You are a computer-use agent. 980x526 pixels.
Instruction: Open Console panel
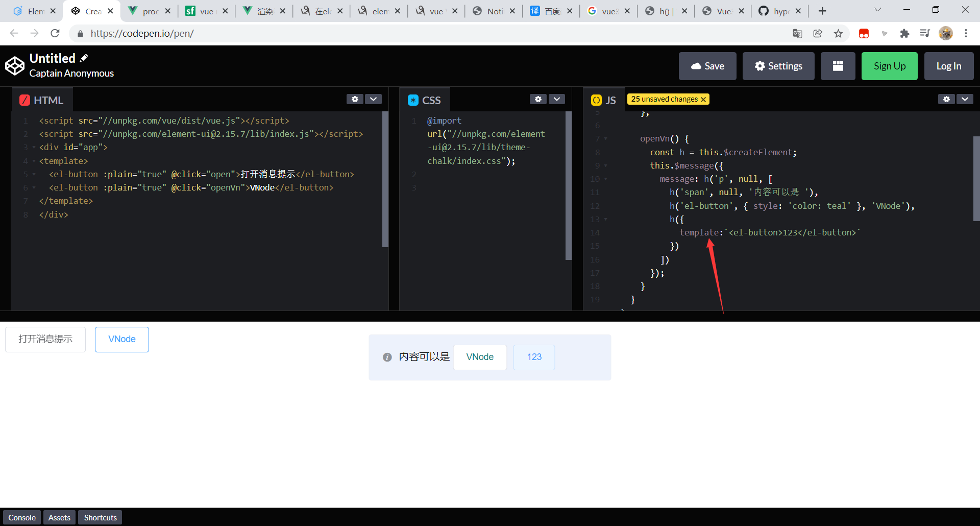tap(22, 517)
